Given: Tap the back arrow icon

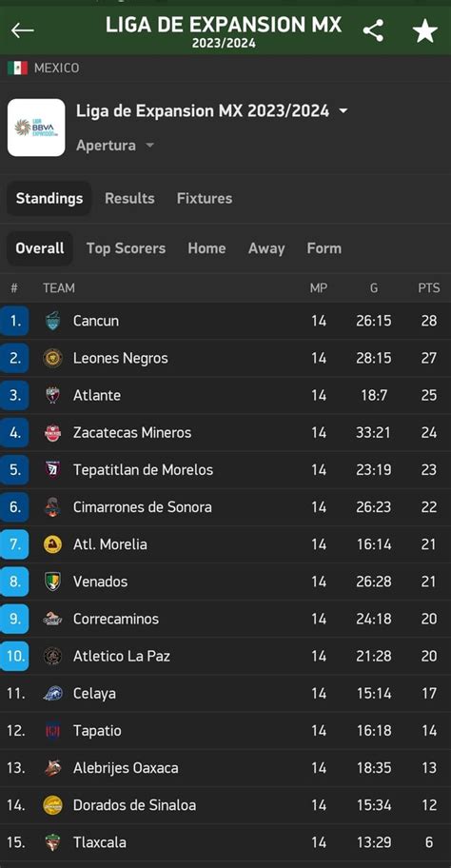Looking at the screenshot, I should [23, 30].
